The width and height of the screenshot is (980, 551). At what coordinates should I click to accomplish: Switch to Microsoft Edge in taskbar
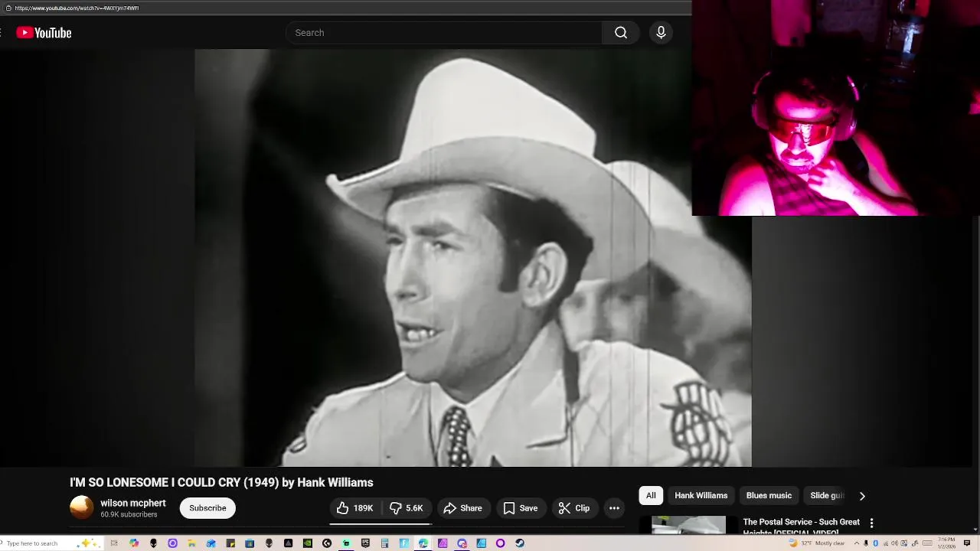(x=423, y=543)
